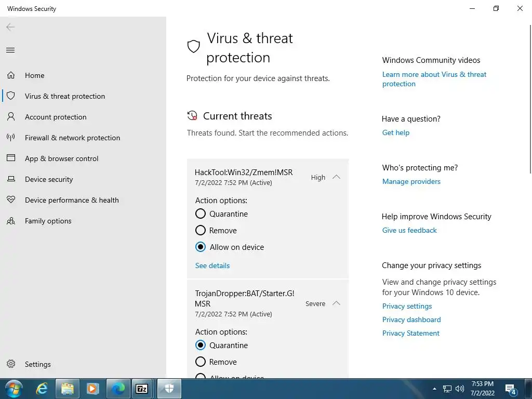The height and width of the screenshot is (399, 532).
Task: Click Manage providers link
Action: [411, 181]
